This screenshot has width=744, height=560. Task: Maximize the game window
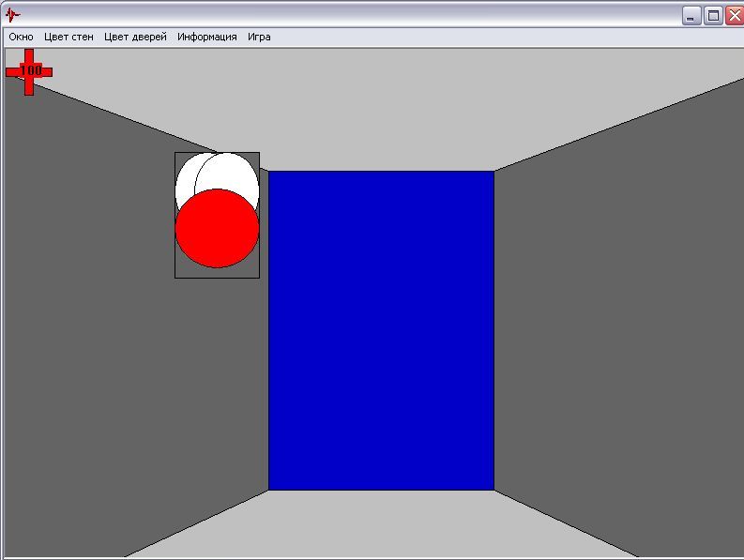click(712, 15)
